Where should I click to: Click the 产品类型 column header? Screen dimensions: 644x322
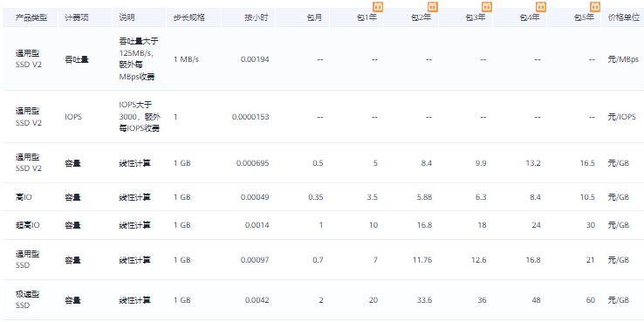31,17
